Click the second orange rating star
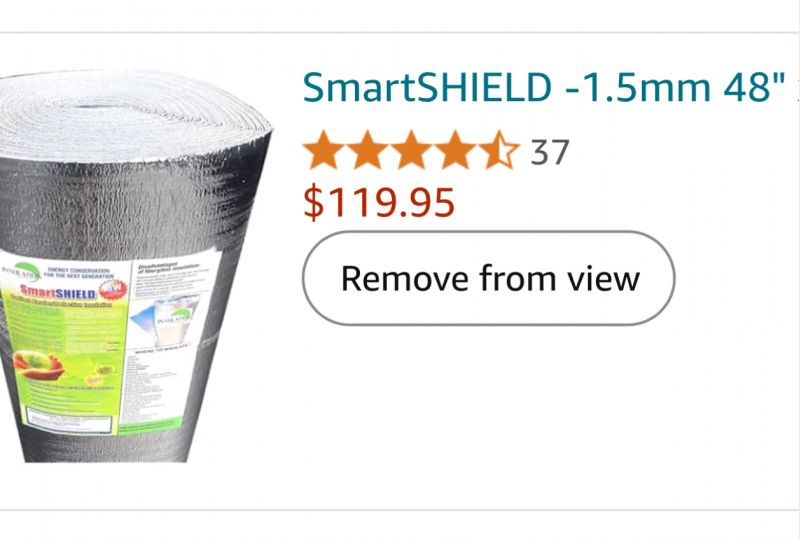800x539 pixels. coord(367,150)
